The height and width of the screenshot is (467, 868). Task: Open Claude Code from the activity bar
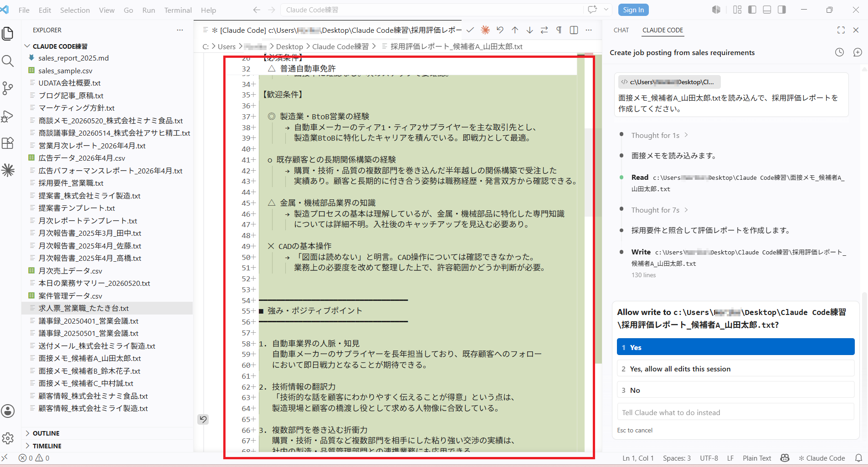(x=8, y=170)
